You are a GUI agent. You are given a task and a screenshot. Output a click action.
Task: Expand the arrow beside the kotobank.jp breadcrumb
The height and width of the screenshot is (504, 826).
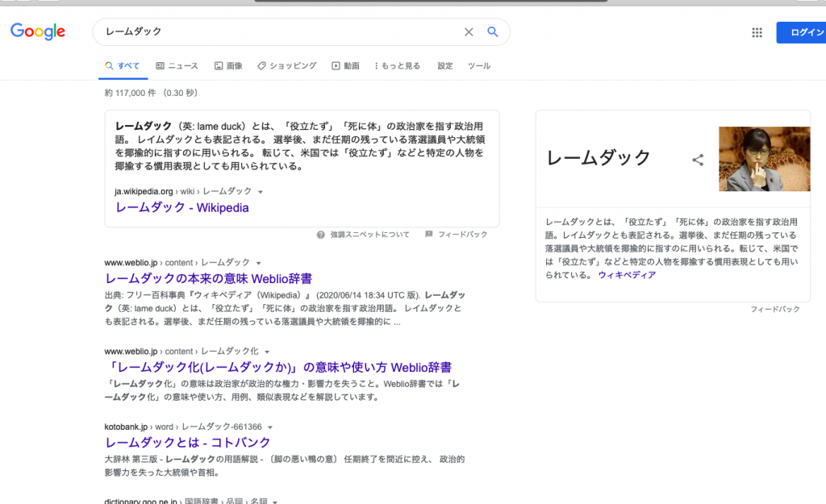[270, 427]
